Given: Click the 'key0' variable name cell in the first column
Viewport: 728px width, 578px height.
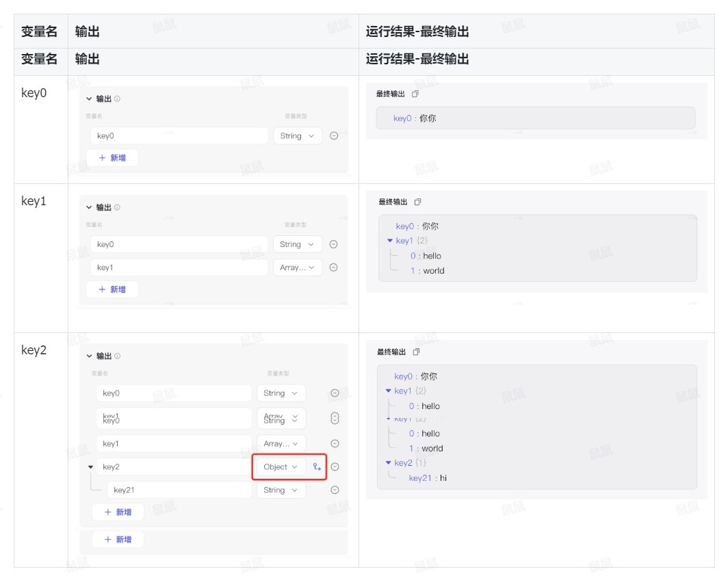Looking at the screenshot, I should point(34,93).
